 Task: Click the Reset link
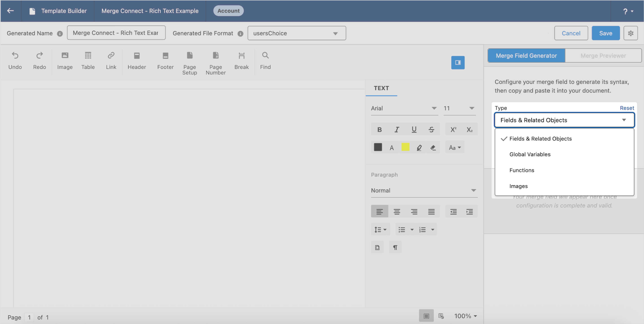[x=627, y=108]
